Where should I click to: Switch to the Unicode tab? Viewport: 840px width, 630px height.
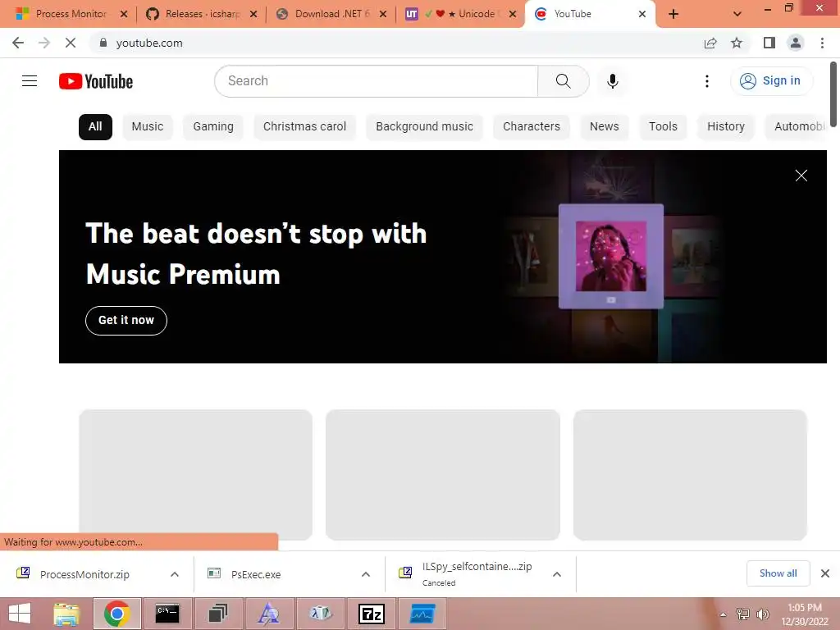click(459, 14)
